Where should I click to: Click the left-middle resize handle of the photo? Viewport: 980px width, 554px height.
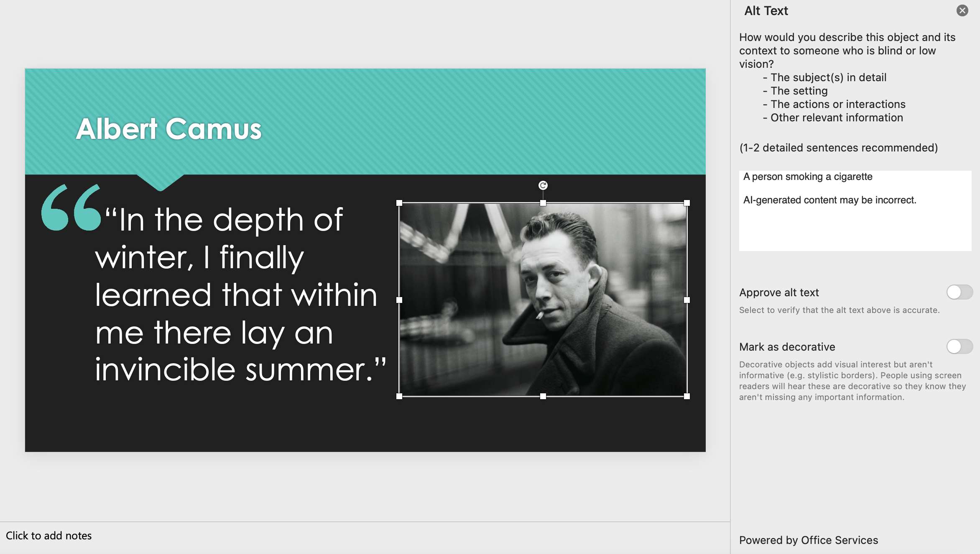pyautogui.click(x=399, y=300)
